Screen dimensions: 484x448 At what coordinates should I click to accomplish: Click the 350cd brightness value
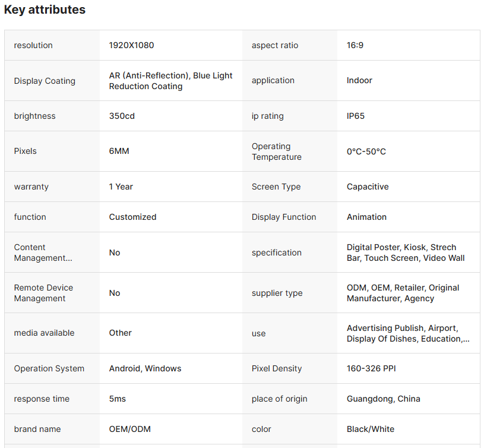click(x=122, y=116)
